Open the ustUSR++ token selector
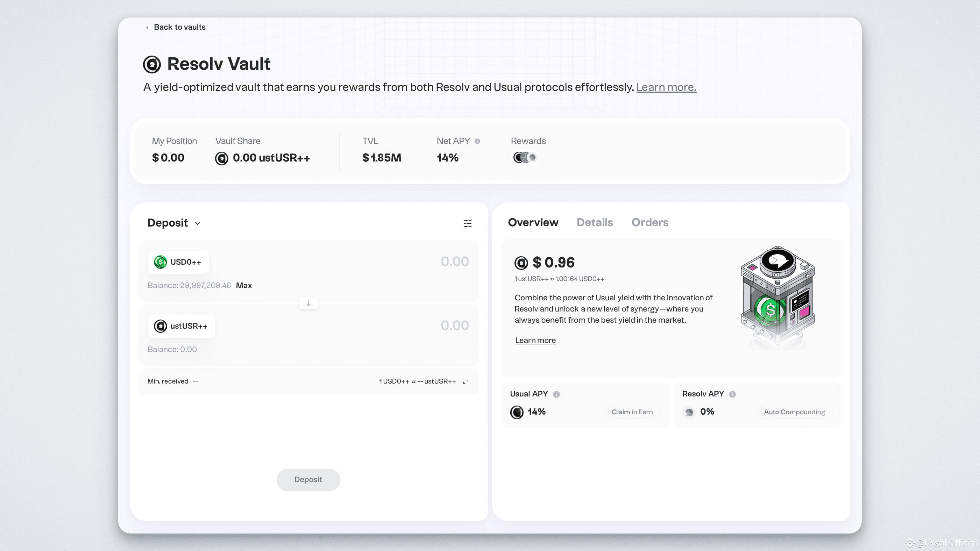 (181, 326)
